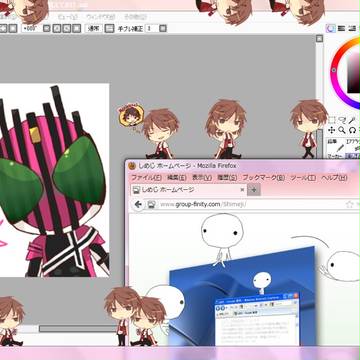Screen dimensions: 360x360
Task: Click the blue desktop screenshot image in Firefox
Action: (x=242, y=297)
